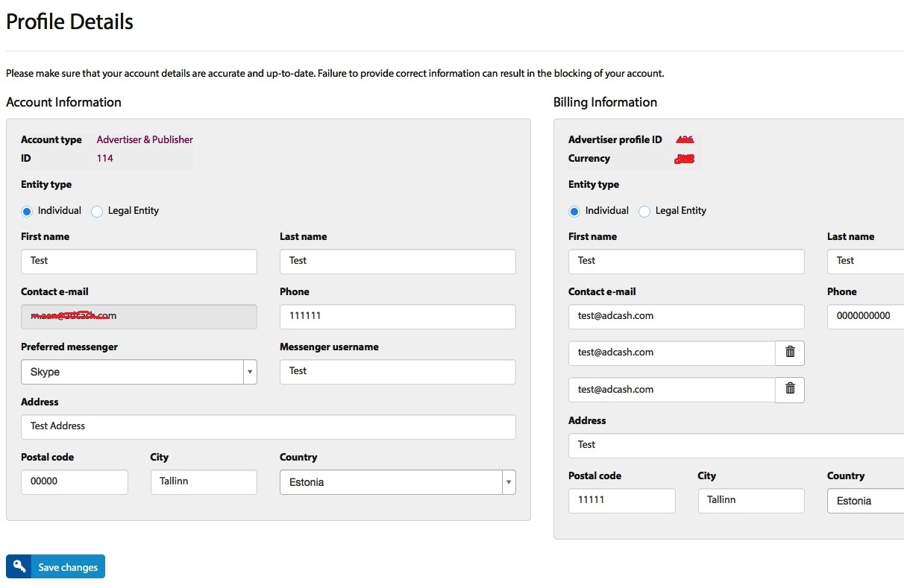Image resolution: width=904 pixels, height=588 pixels.
Task: Click the Preferred messenger label
Action: pyautogui.click(x=69, y=347)
